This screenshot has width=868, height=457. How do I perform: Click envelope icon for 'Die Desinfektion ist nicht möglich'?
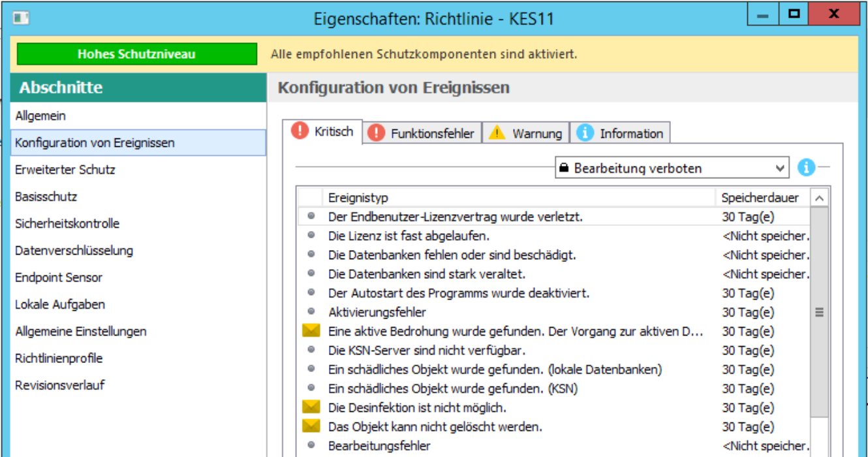pyautogui.click(x=311, y=407)
